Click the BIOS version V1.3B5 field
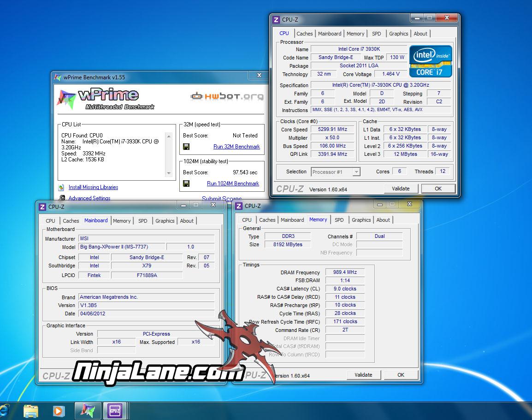Viewport: 532px width, 420px height. coord(146,305)
